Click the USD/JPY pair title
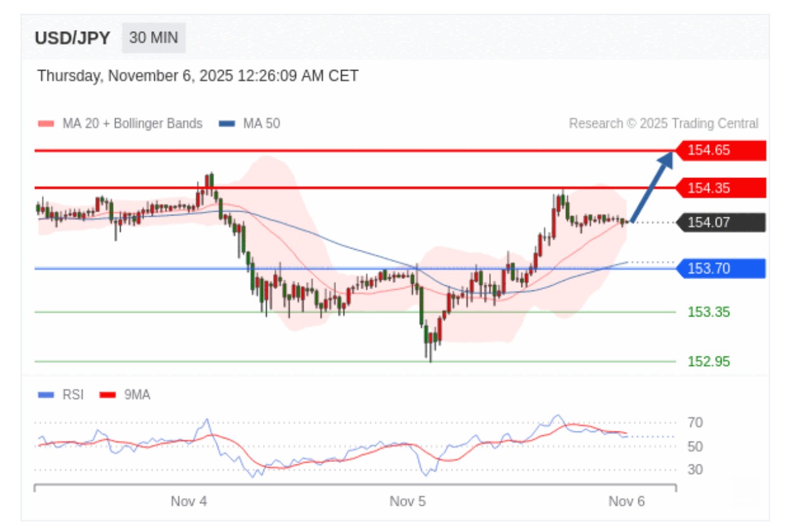787x532 pixels. pyautogui.click(x=72, y=39)
